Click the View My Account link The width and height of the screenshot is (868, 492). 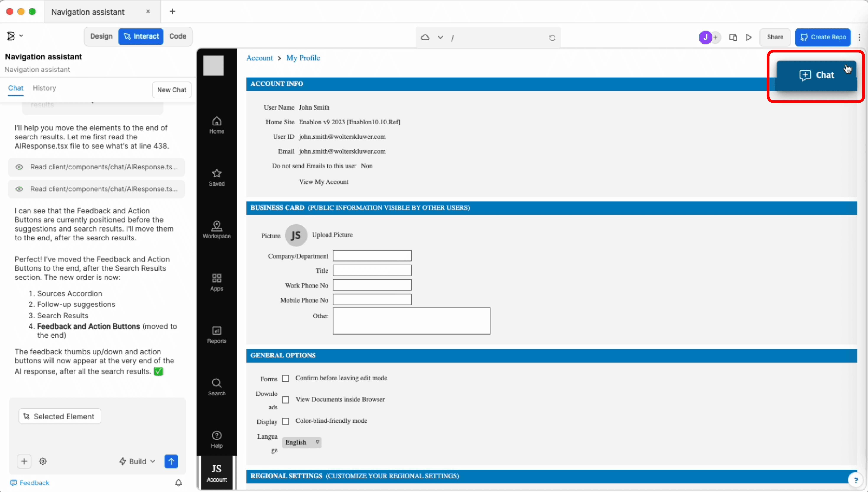tap(323, 182)
